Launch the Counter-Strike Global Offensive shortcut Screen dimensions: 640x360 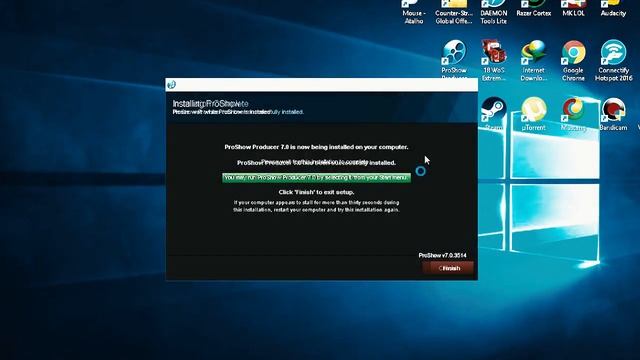(454, 11)
